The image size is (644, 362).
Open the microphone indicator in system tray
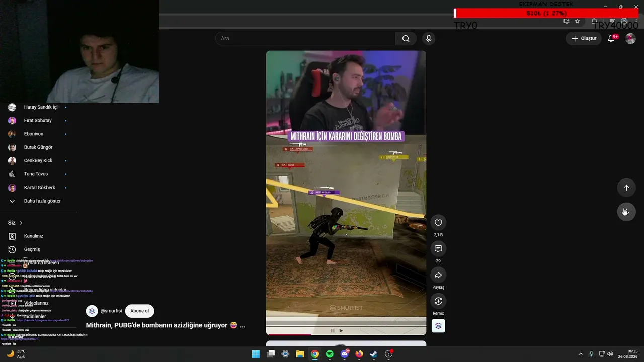(x=591, y=354)
